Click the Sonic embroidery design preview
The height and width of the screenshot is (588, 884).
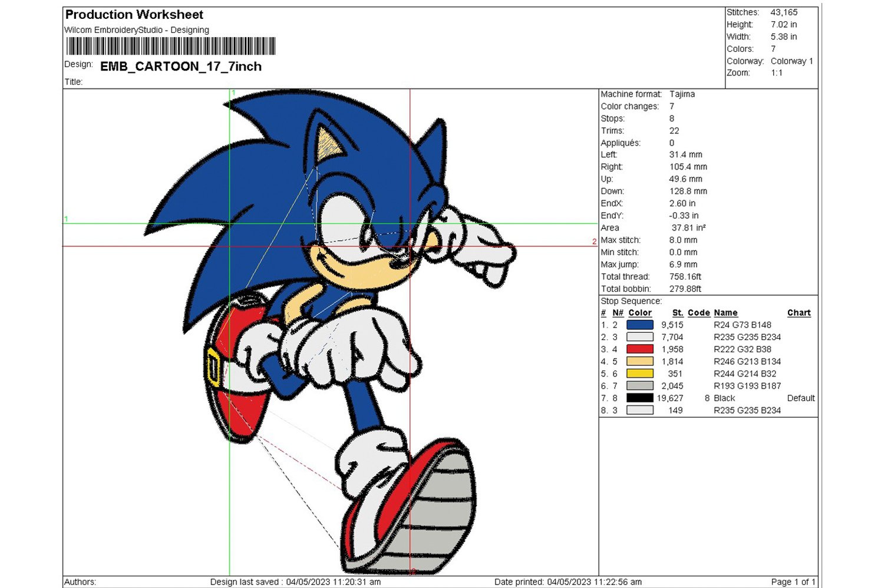pyautogui.click(x=330, y=332)
